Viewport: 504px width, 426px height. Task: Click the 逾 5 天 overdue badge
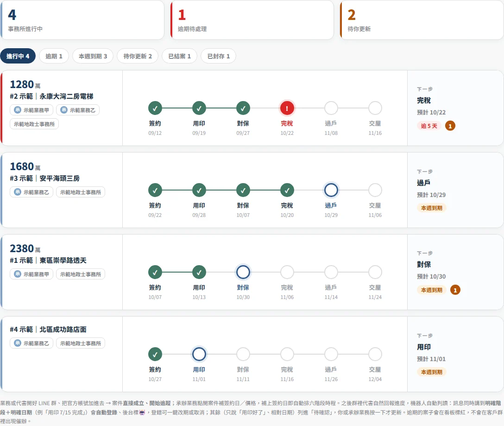pos(429,126)
